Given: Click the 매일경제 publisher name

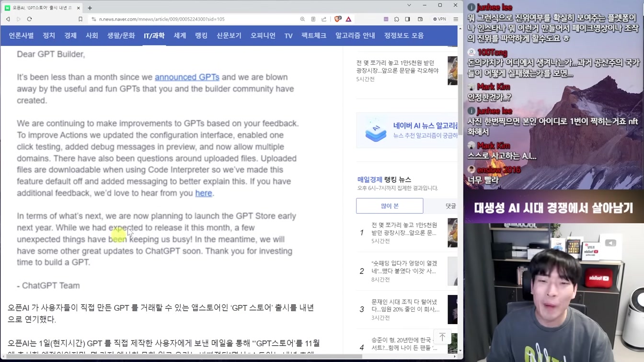Looking at the screenshot, I should (x=369, y=180).
